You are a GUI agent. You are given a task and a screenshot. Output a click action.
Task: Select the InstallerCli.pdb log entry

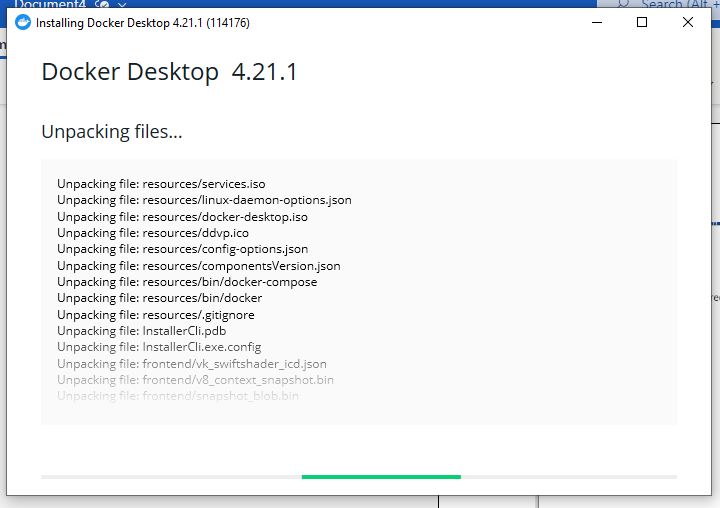pos(135,331)
